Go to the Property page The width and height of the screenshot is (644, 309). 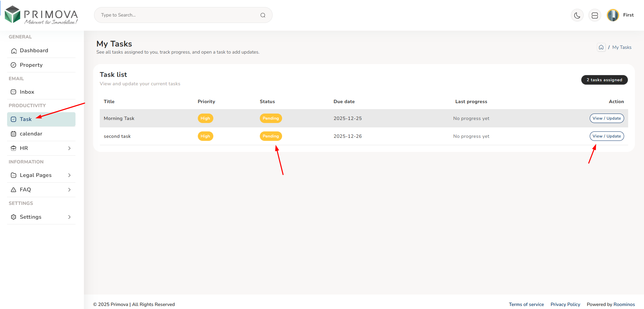[31, 65]
